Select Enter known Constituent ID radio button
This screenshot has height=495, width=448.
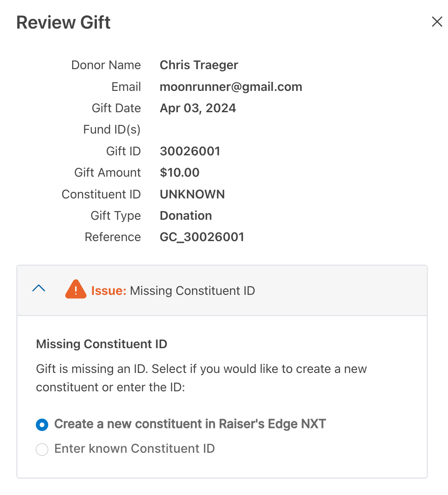(x=42, y=449)
